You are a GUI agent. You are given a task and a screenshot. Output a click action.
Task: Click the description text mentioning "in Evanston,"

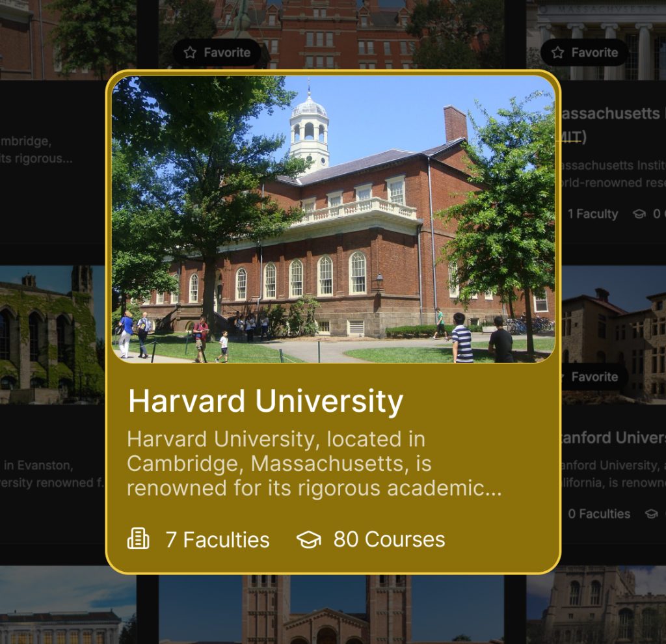pyautogui.click(x=52, y=474)
